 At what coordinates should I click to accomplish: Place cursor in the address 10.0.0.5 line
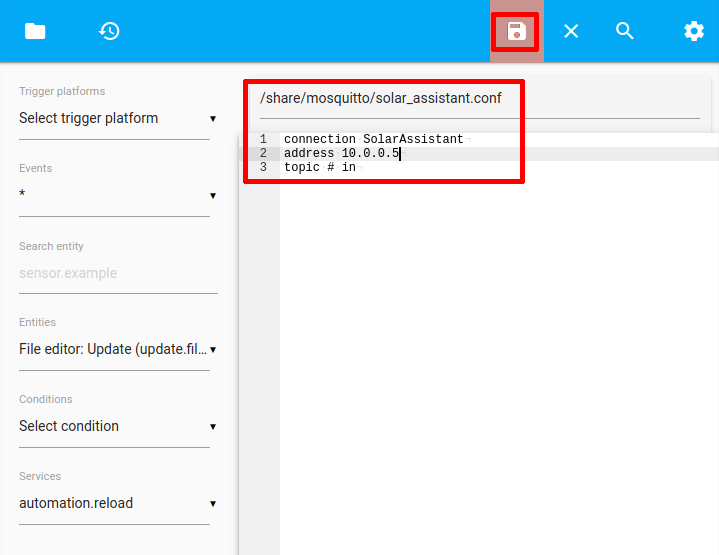[x=341, y=153]
